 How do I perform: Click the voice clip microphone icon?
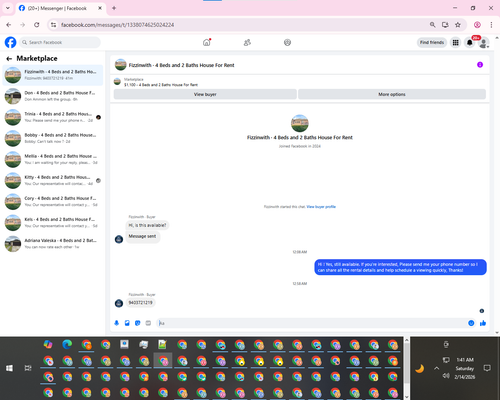click(116, 323)
